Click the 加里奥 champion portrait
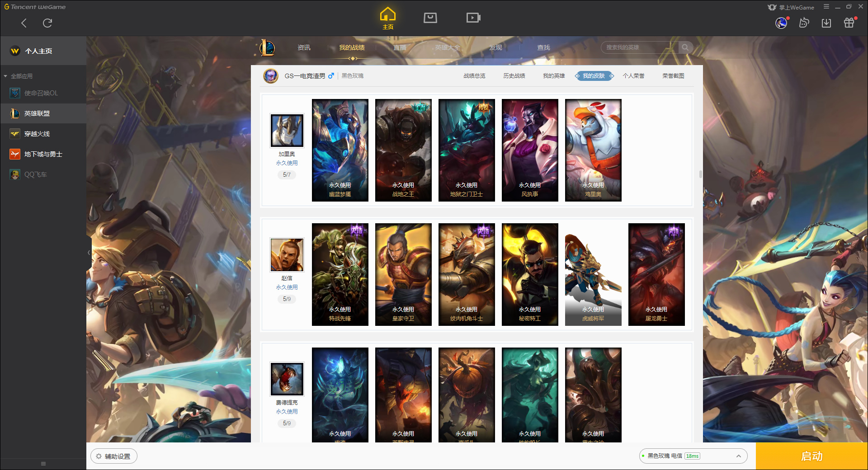868x470 pixels. click(287, 131)
